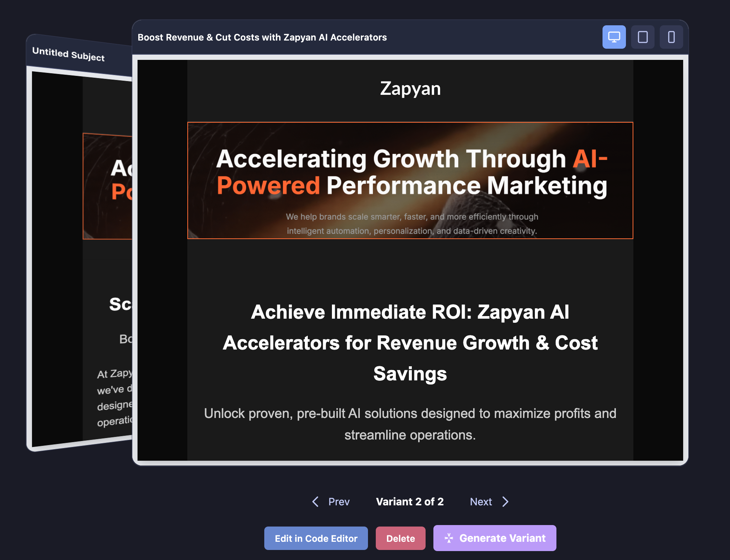Switch preview to tablet view
The height and width of the screenshot is (560, 730).
[643, 37]
